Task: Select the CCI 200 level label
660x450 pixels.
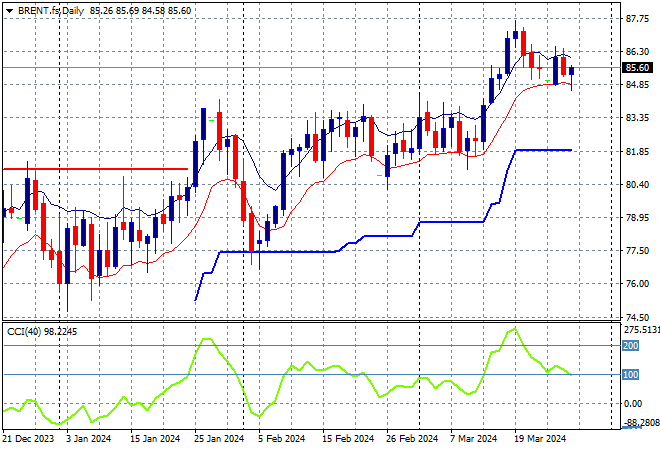Action: coord(631,346)
